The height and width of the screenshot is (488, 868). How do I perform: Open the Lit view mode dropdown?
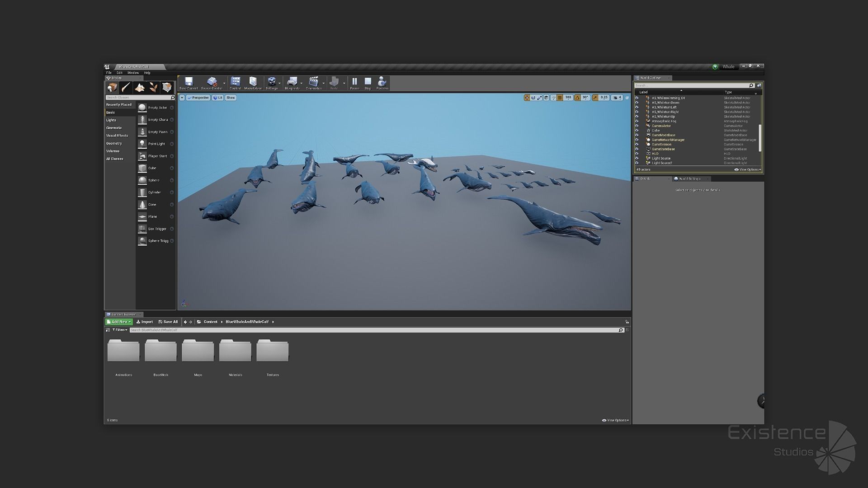tap(218, 98)
